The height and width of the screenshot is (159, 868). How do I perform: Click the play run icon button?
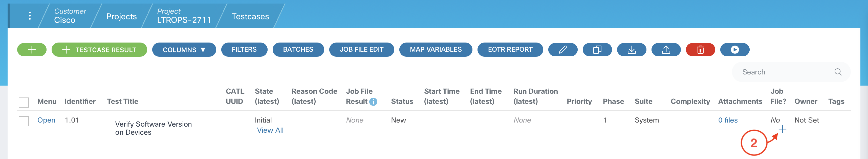(734, 50)
